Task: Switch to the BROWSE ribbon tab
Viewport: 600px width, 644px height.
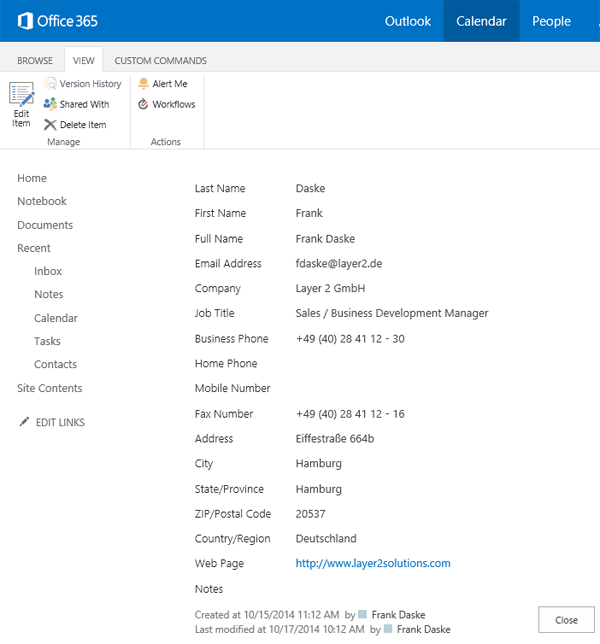Action: click(35, 61)
